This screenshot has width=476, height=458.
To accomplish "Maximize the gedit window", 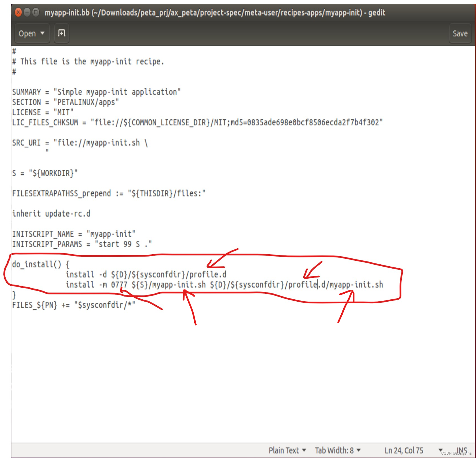I will click(x=36, y=12).
